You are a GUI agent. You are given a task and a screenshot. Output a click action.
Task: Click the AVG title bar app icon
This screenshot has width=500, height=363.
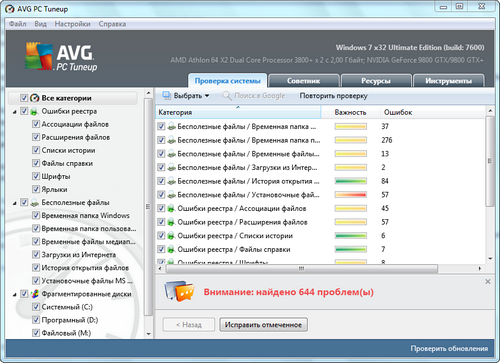[9, 9]
